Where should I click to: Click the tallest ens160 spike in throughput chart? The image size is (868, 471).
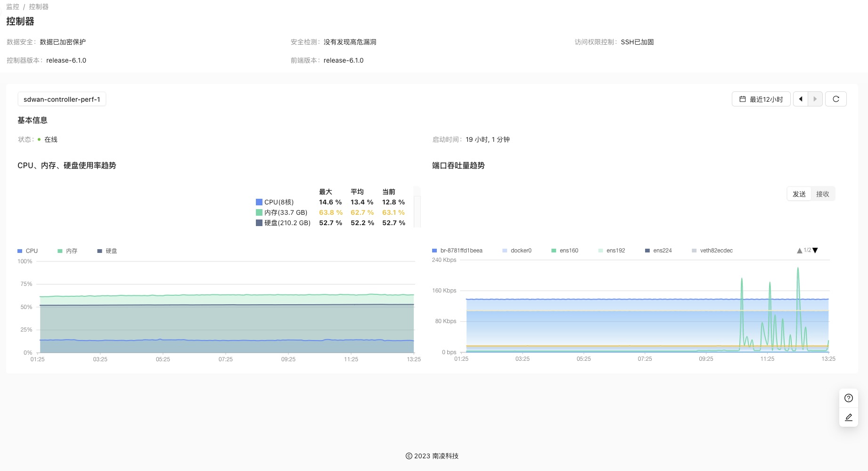point(798,268)
